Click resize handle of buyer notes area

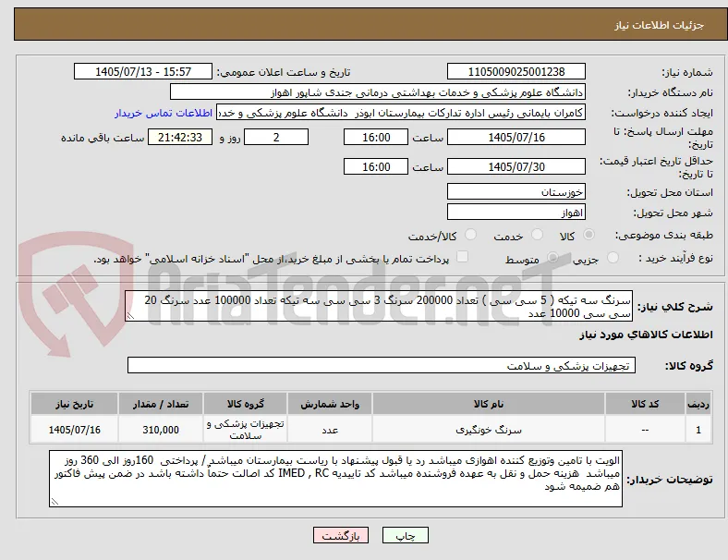(x=55, y=502)
